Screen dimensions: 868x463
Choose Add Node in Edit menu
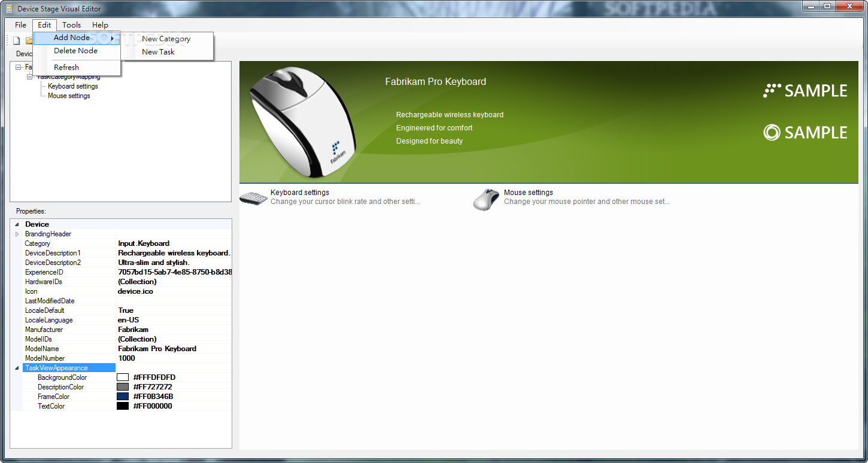point(77,38)
